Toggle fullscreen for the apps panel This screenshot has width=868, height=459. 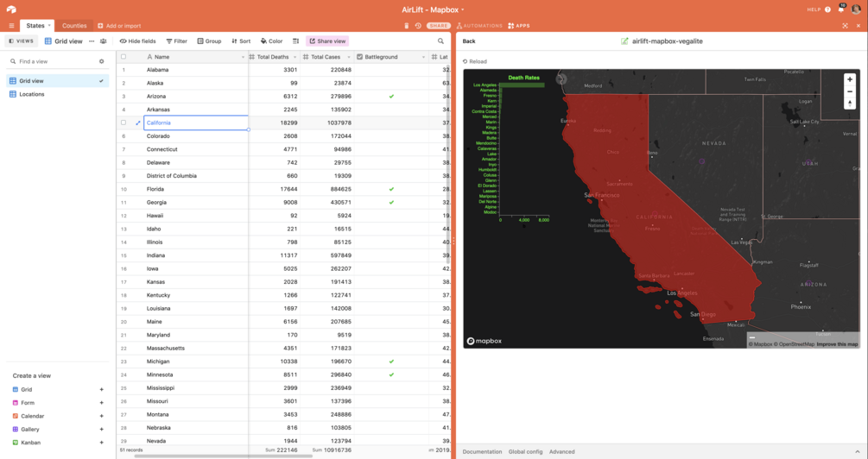[845, 25]
